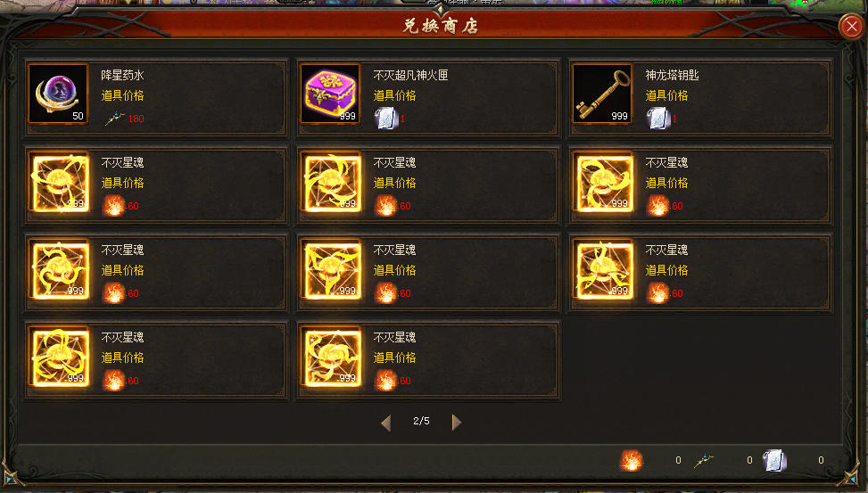Click the scroll currency icon under 神龙塔钥匙

coord(658,119)
